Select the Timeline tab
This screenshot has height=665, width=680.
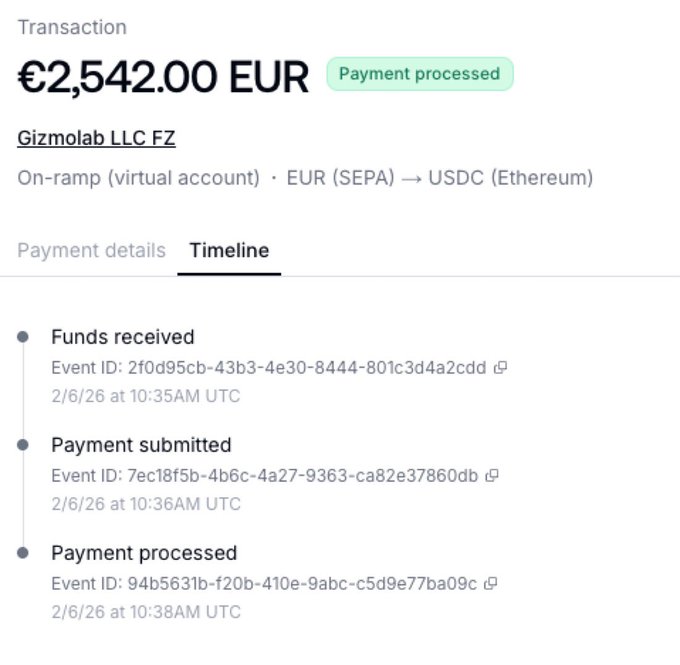point(229,250)
